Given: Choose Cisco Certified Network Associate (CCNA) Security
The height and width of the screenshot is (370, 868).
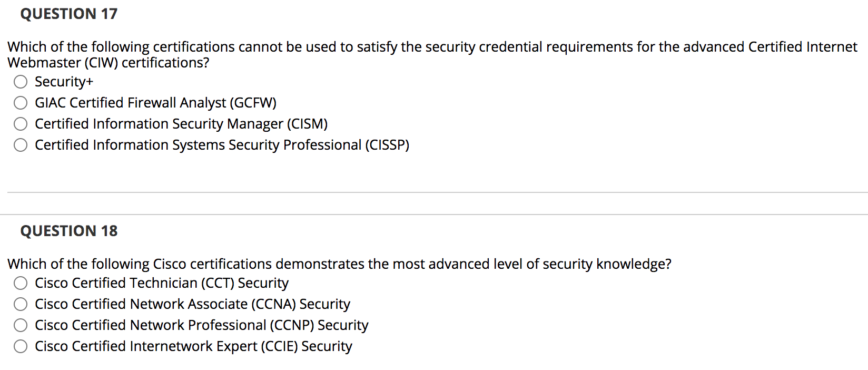Looking at the screenshot, I should (21, 304).
